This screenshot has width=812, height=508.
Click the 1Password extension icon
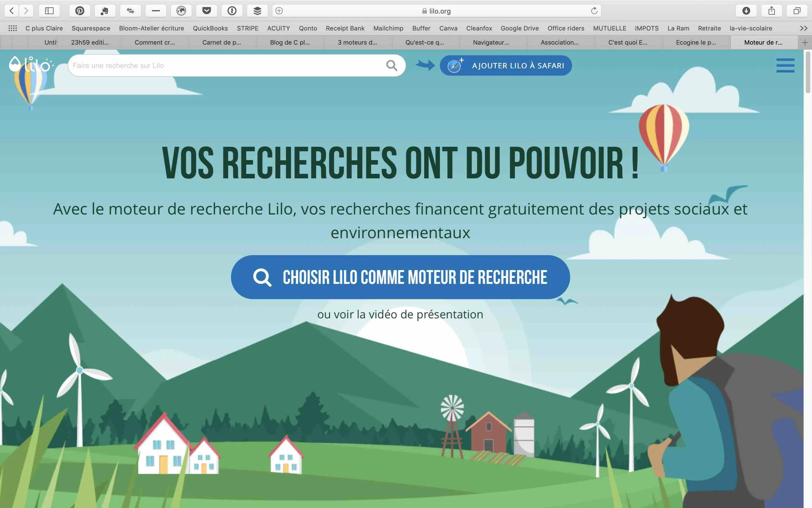click(x=232, y=11)
